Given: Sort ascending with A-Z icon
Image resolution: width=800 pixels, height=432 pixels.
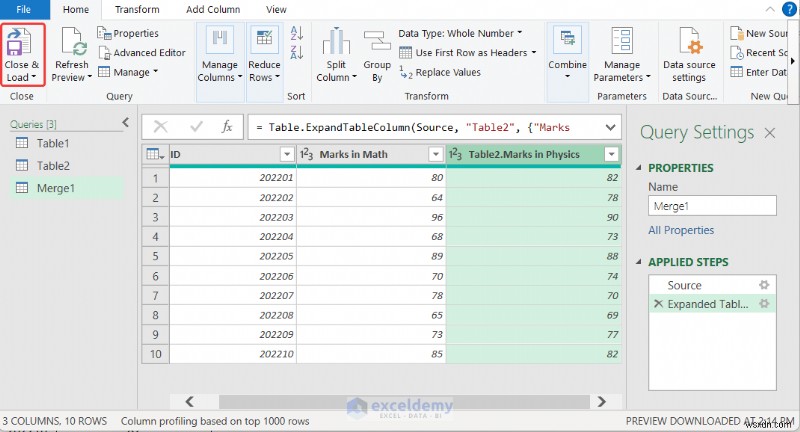Looking at the screenshot, I should (297, 33).
